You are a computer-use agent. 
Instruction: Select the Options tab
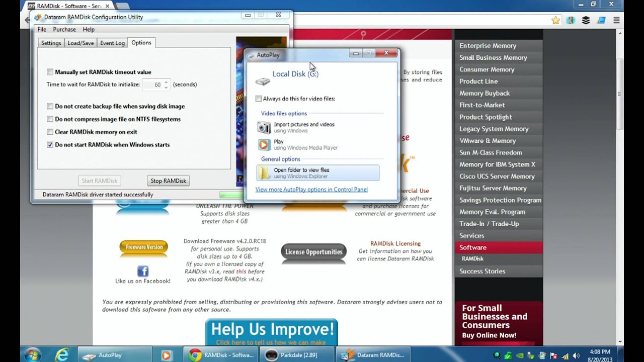click(141, 43)
